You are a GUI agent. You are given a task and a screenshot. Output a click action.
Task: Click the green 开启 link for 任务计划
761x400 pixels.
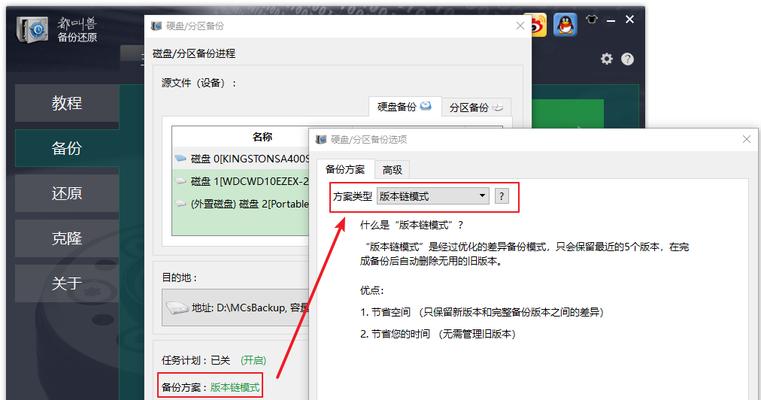253,360
